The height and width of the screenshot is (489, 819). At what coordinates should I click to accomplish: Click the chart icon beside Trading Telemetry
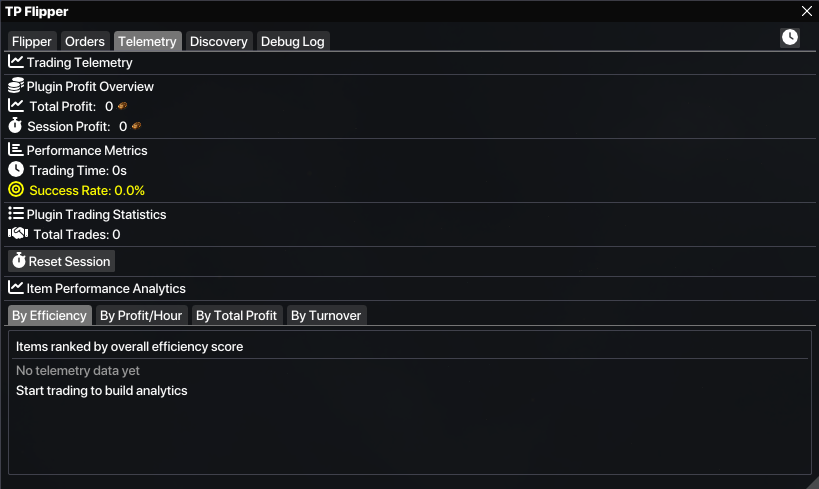coord(16,62)
